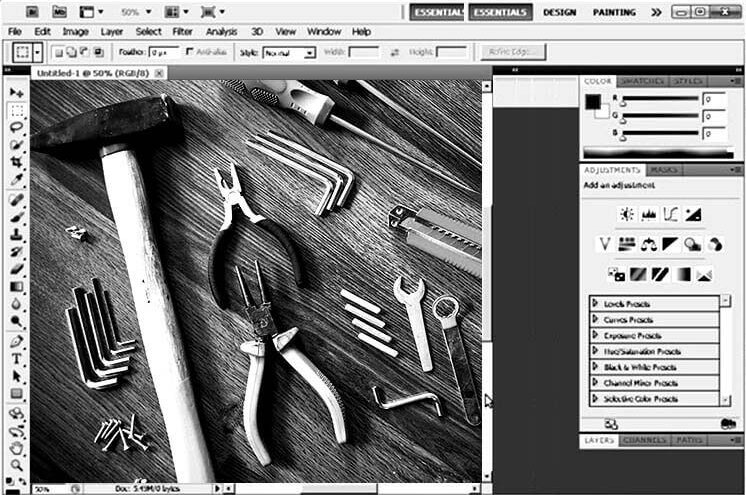746x495 pixels.
Task: Add a Photo Filter adjustment
Action: 693,245
